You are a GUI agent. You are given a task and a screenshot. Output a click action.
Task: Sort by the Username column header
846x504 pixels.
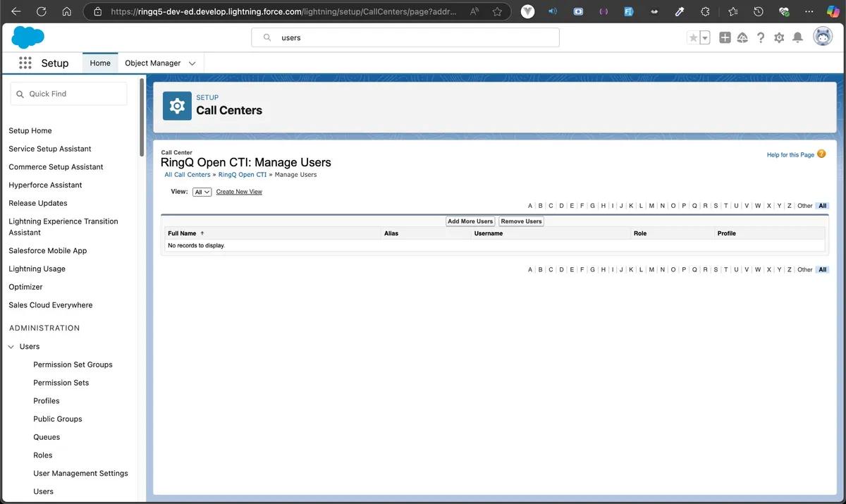(489, 233)
